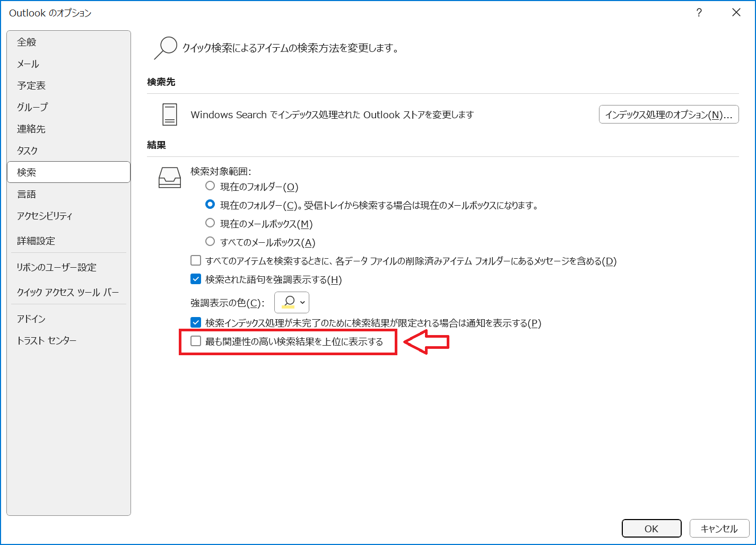Go to the 連絡先 category
Viewport: 756px width, 545px height.
click(68, 129)
